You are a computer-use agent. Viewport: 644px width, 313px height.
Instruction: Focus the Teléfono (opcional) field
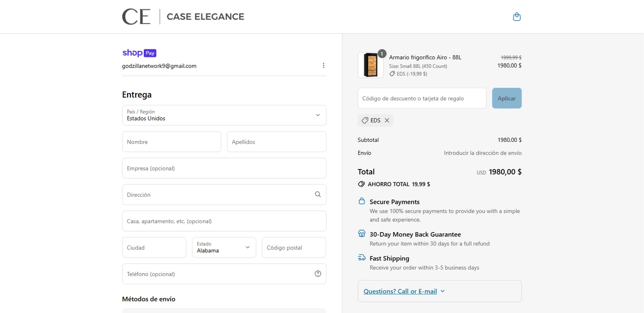click(x=224, y=274)
